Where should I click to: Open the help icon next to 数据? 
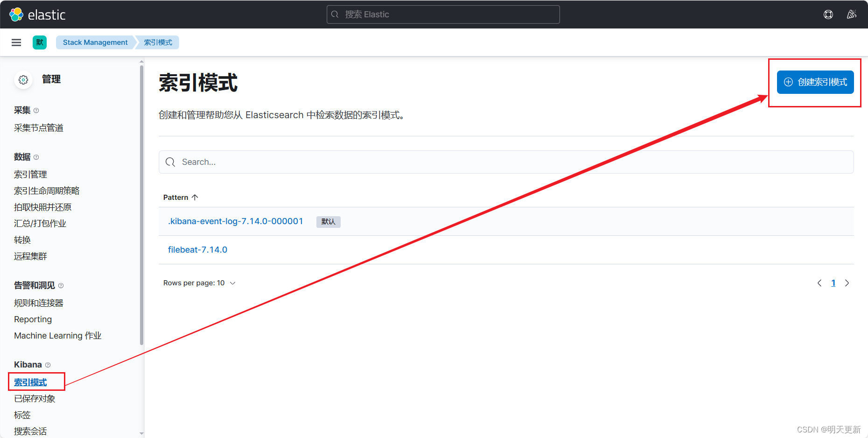36,157
